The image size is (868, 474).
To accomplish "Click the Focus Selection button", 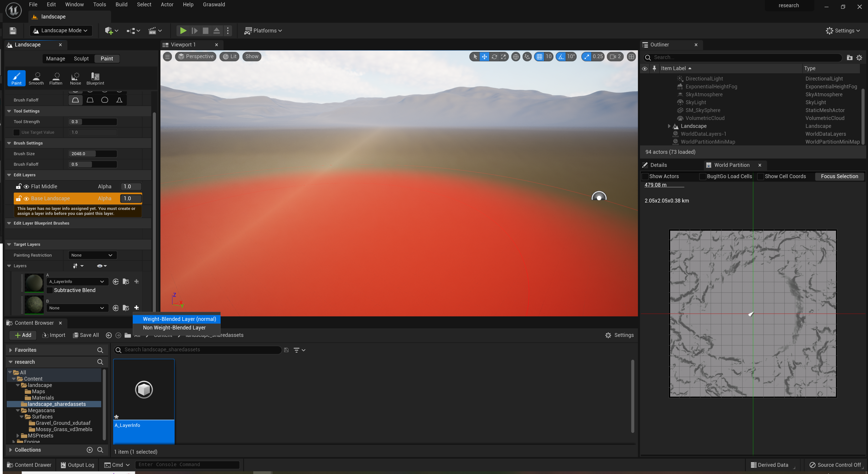I will tap(839, 176).
